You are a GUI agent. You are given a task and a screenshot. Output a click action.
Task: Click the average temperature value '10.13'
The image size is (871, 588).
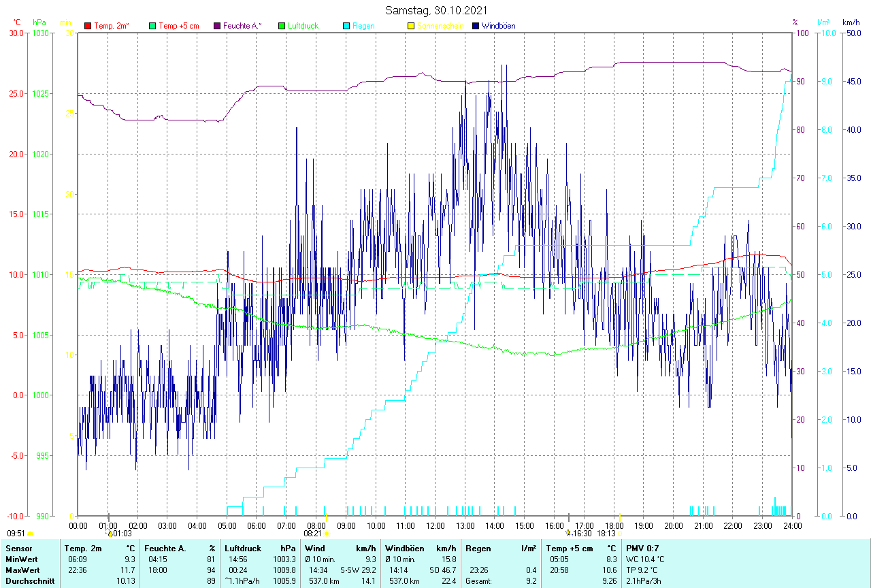[127, 581]
